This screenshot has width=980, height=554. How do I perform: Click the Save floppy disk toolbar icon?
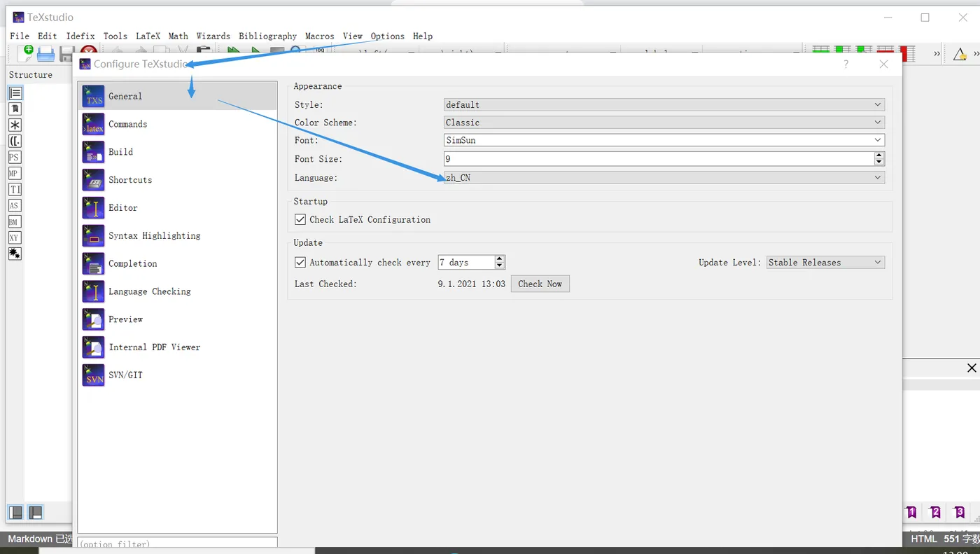click(67, 53)
